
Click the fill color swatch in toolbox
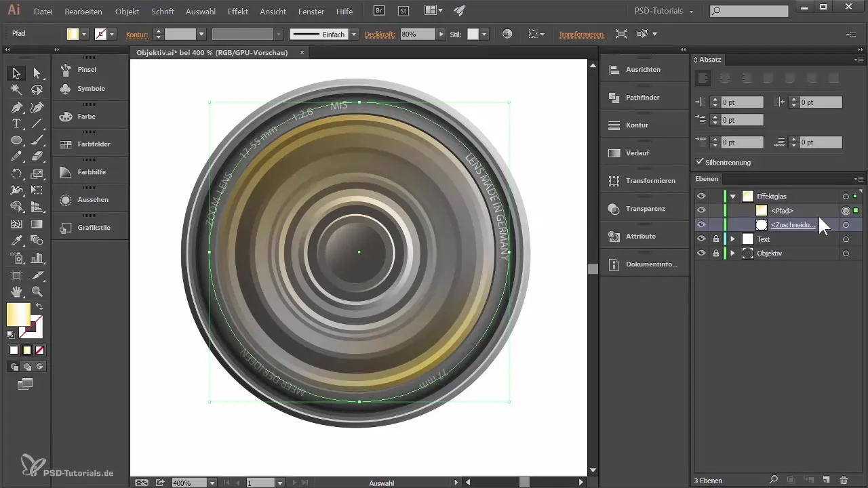point(18,314)
